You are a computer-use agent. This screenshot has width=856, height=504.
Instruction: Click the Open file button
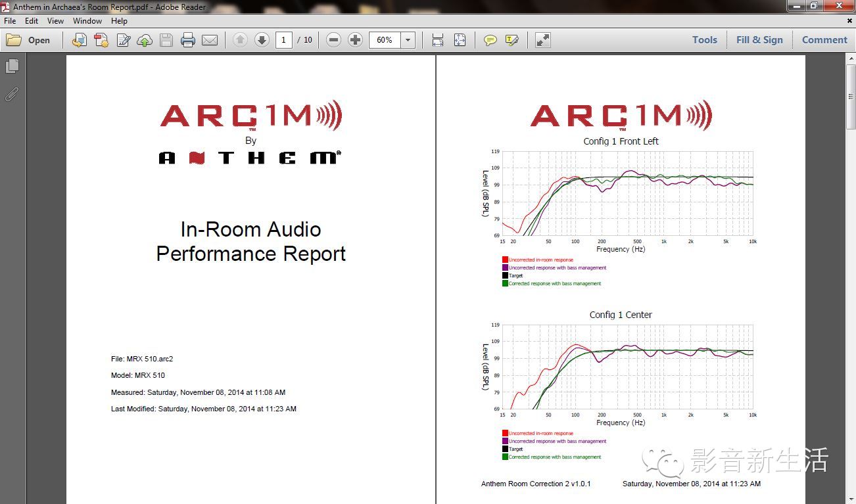pyautogui.click(x=28, y=40)
